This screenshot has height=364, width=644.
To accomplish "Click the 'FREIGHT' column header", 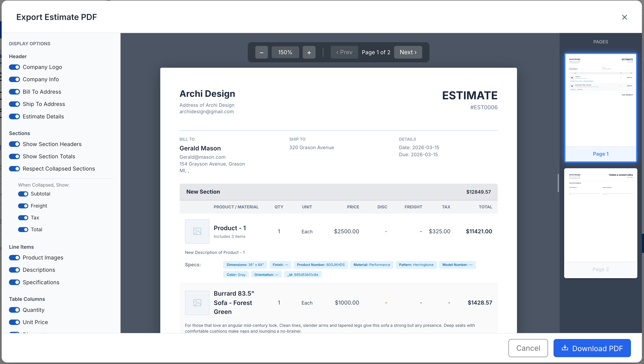I will [x=413, y=207].
